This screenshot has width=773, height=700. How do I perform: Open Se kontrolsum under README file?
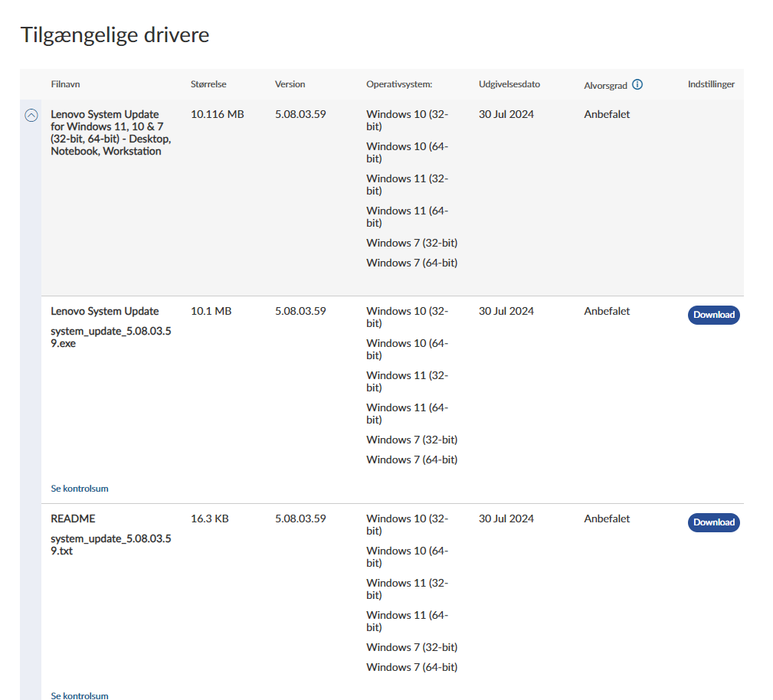click(80, 695)
